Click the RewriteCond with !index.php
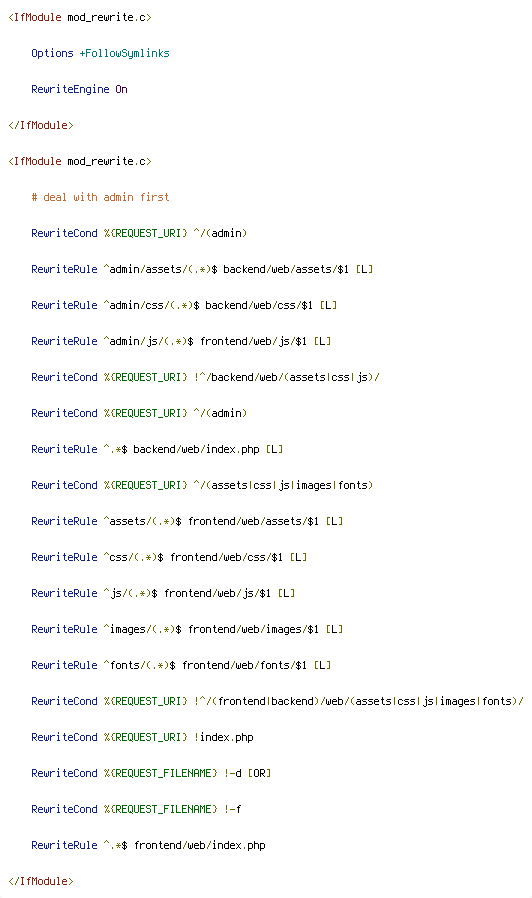The height and width of the screenshot is (898, 532). click(142, 737)
